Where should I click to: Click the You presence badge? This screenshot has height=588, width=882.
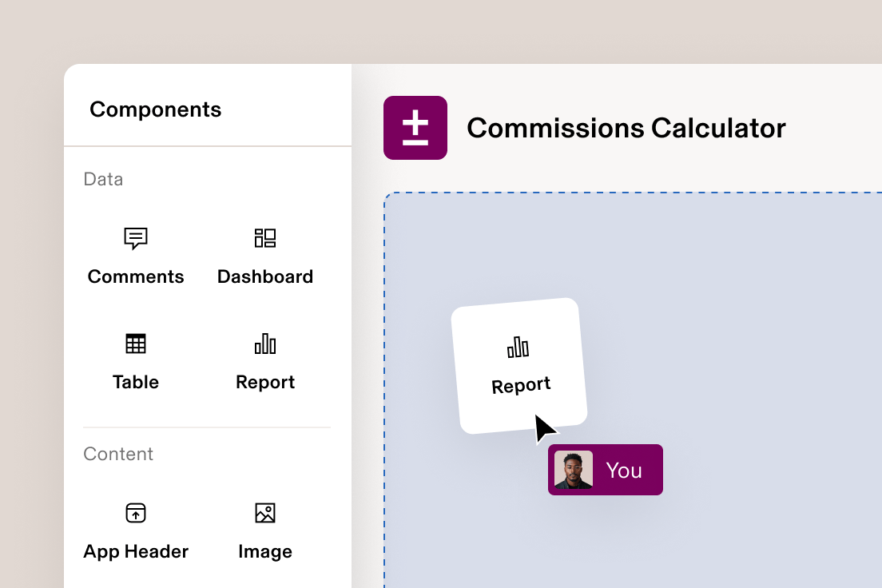tap(605, 470)
